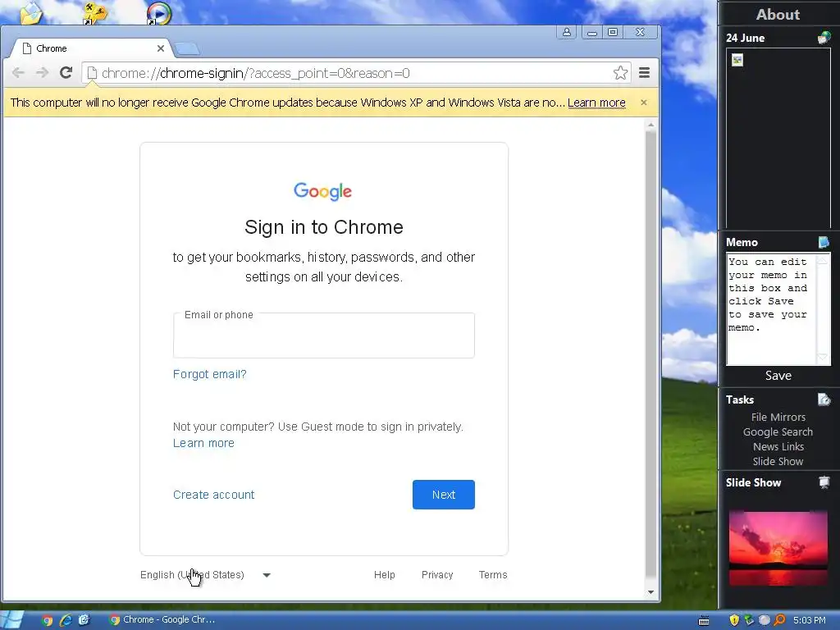Click the Google logo

pyautogui.click(x=322, y=191)
